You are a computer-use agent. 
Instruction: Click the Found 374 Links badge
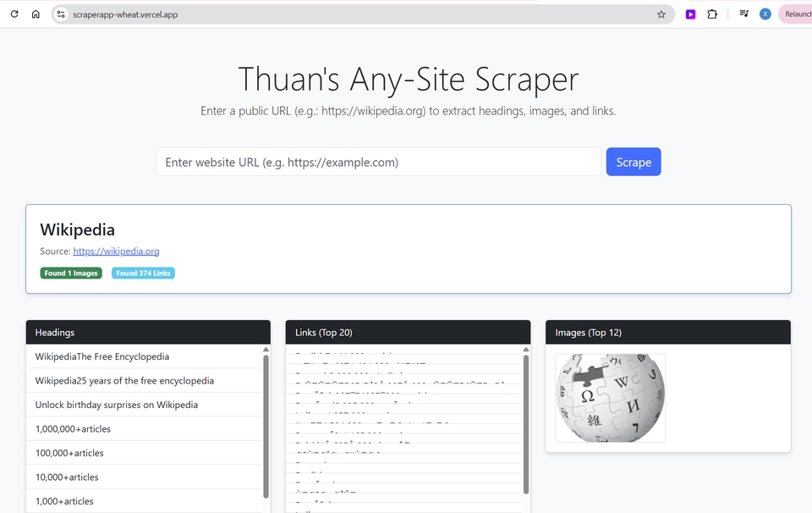click(x=143, y=273)
